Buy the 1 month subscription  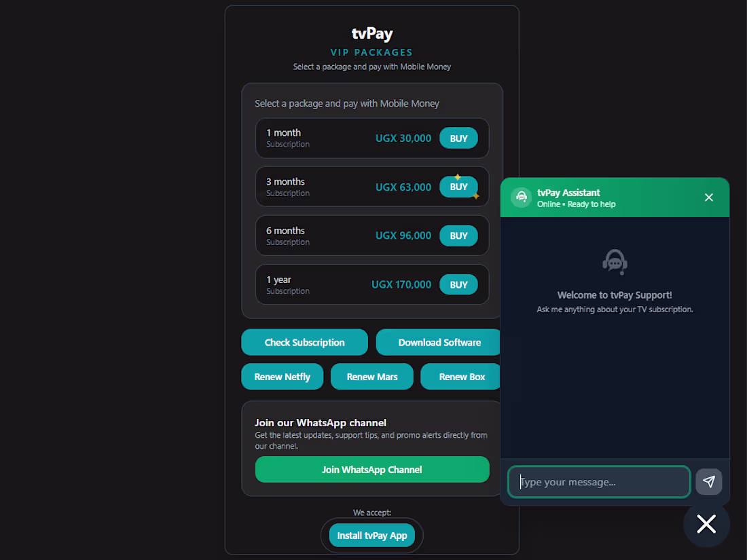pos(458,138)
